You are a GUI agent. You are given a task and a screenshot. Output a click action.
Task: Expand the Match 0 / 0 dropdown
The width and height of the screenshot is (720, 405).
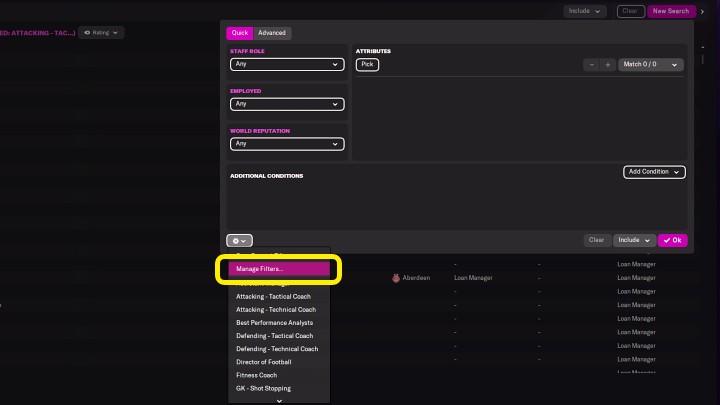point(650,65)
